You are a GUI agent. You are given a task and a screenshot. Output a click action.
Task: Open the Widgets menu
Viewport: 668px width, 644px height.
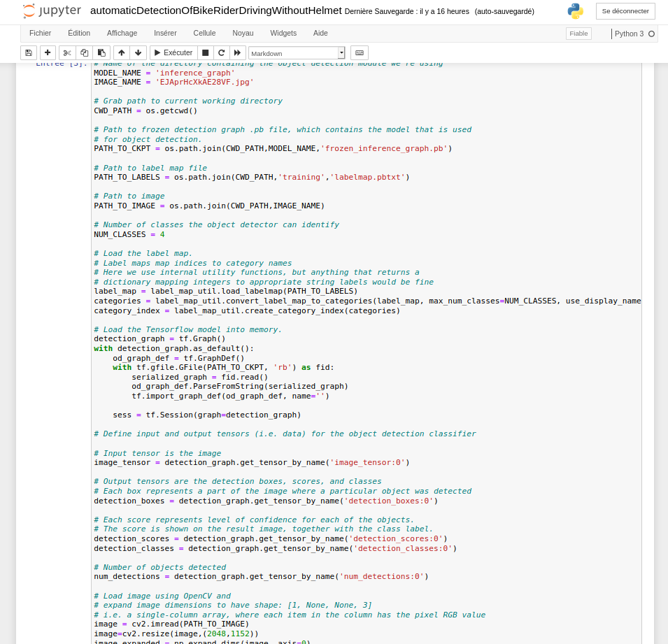pyautogui.click(x=283, y=34)
